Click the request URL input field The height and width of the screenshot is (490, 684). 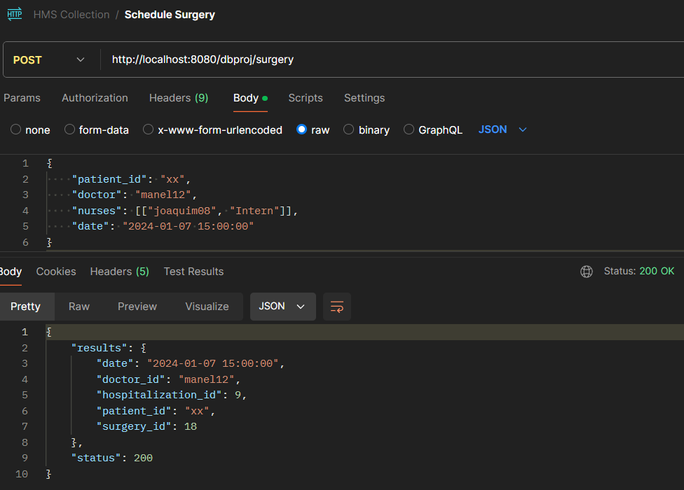[393, 60]
